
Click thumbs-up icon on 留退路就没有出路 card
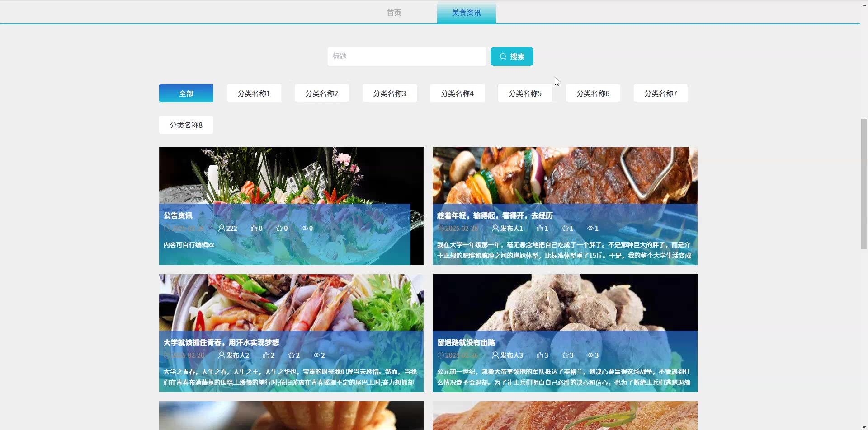(540, 355)
